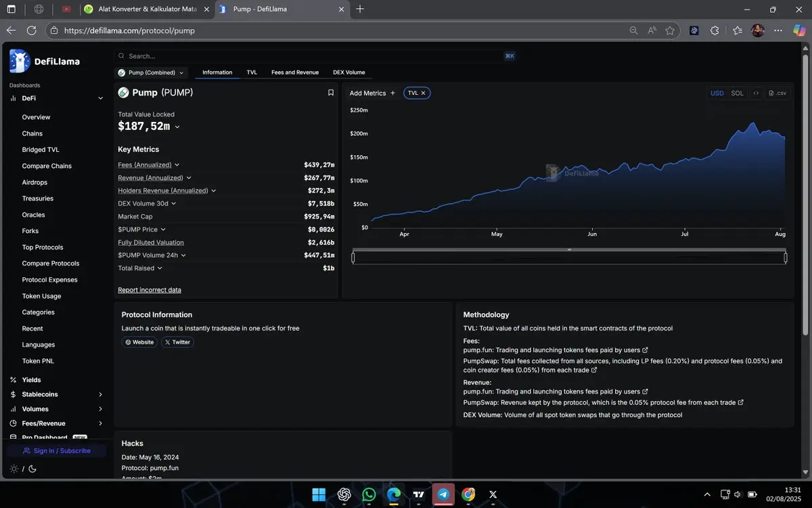
Task: Expand Revenue (Annualized) metric
Action: 189,177
